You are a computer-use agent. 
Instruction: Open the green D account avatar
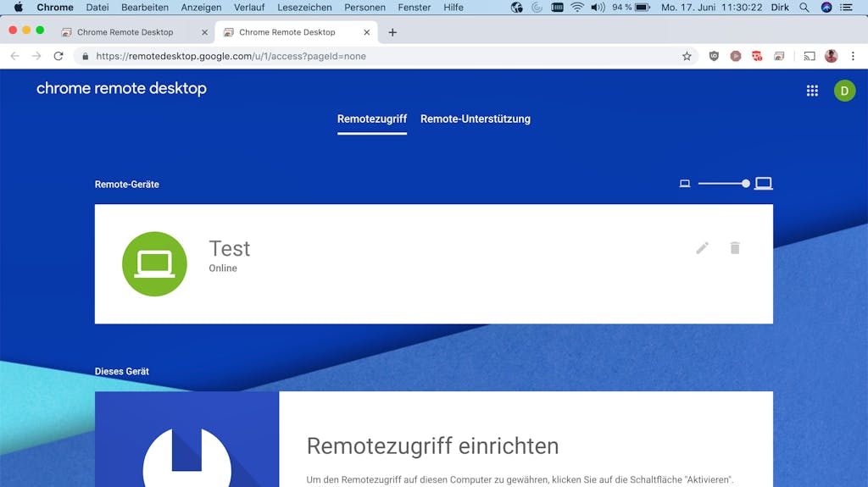[x=844, y=91]
